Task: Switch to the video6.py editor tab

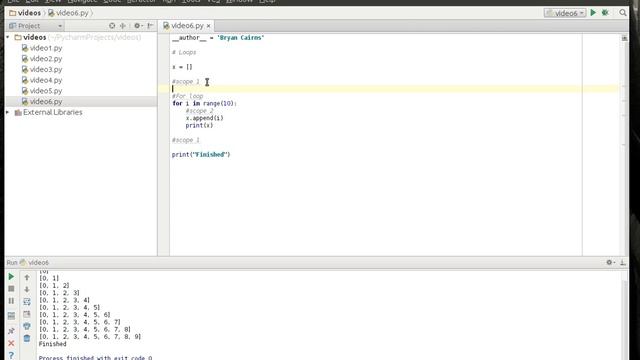Action: pyautogui.click(x=187, y=26)
